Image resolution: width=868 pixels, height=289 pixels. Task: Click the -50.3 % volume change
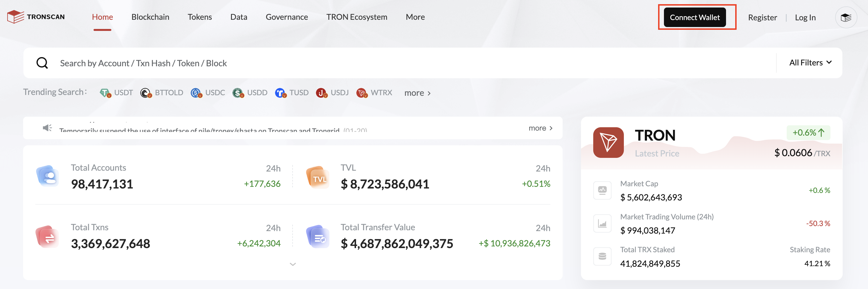point(818,223)
